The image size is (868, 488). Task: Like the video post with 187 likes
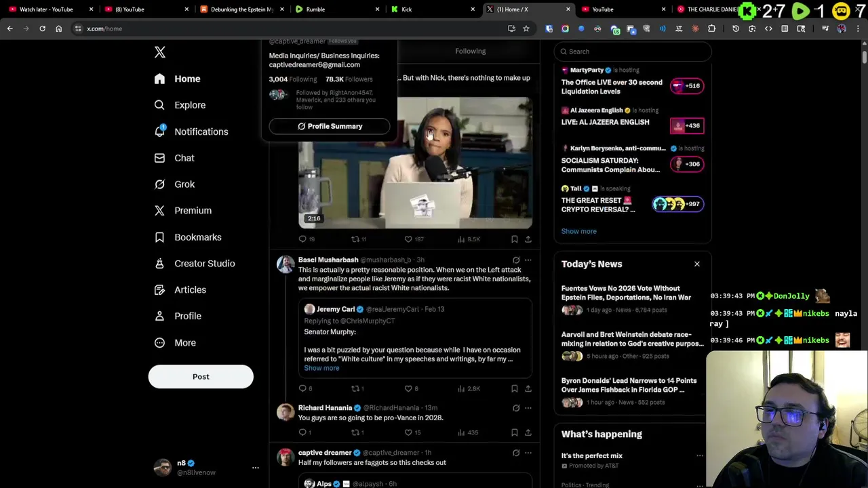point(414,239)
